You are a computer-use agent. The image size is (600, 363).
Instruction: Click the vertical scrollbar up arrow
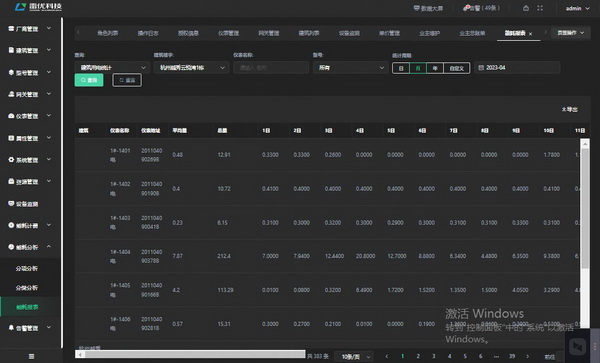(x=585, y=144)
